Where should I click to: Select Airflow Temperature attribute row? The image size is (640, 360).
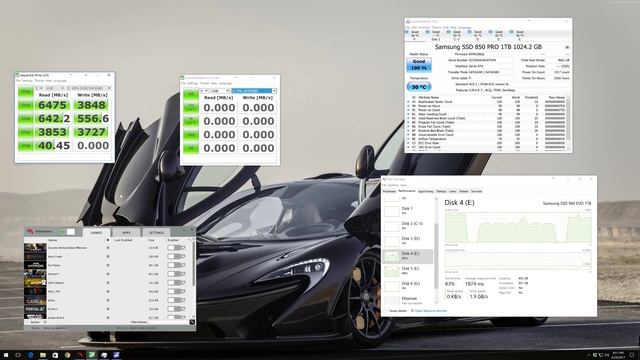coord(486,139)
